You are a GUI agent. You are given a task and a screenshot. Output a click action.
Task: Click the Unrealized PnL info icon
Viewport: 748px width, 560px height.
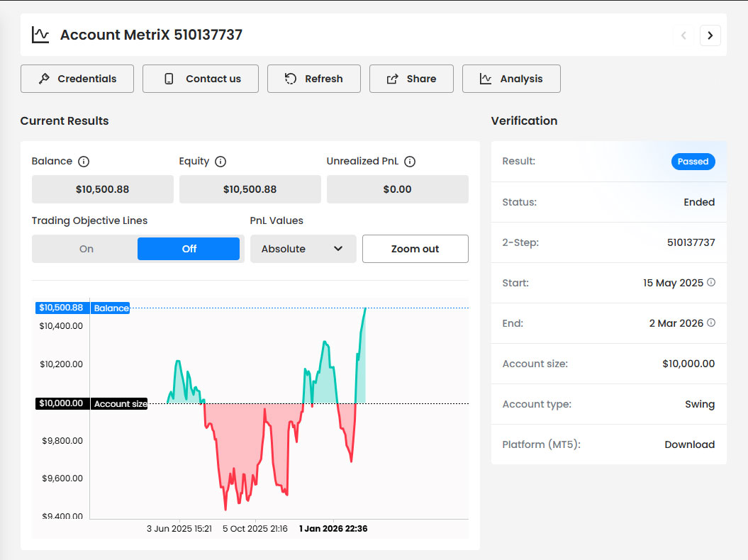point(410,162)
